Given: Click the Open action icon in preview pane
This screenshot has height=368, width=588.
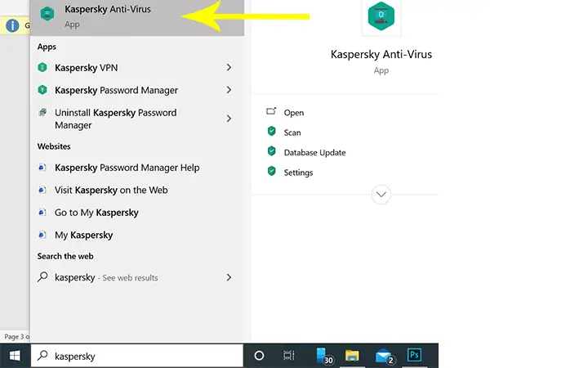Looking at the screenshot, I should pyautogui.click(x=271, y=111).
